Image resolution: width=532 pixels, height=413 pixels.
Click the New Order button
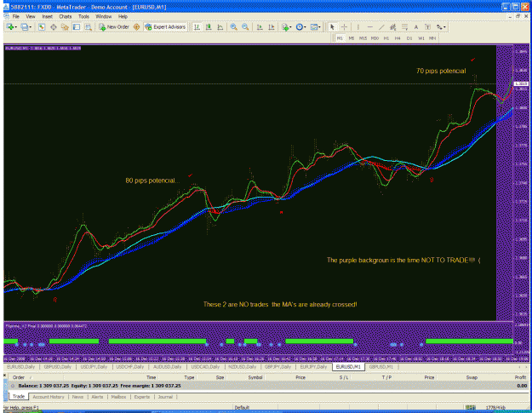114,26
